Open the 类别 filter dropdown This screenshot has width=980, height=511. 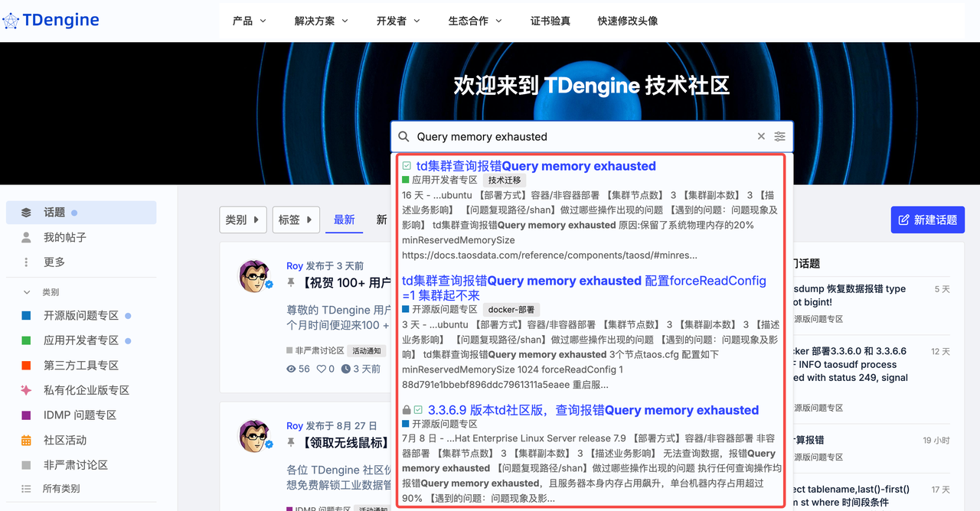[243, 220]
